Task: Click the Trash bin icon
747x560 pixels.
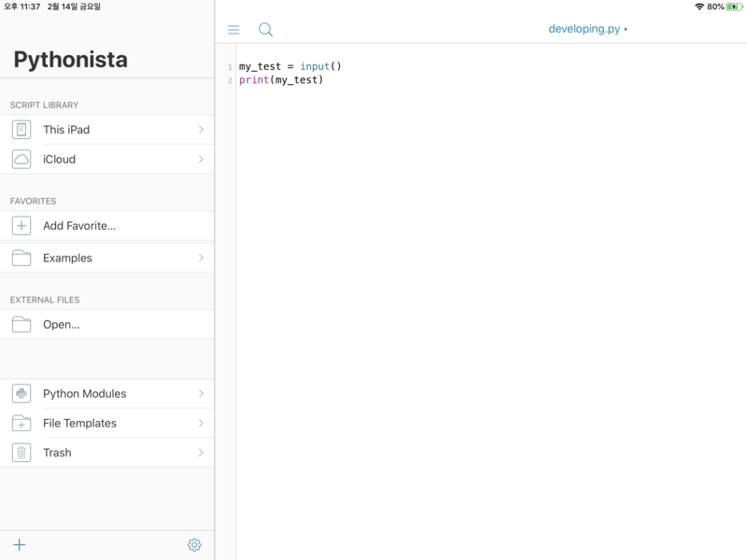Action: 21,453
